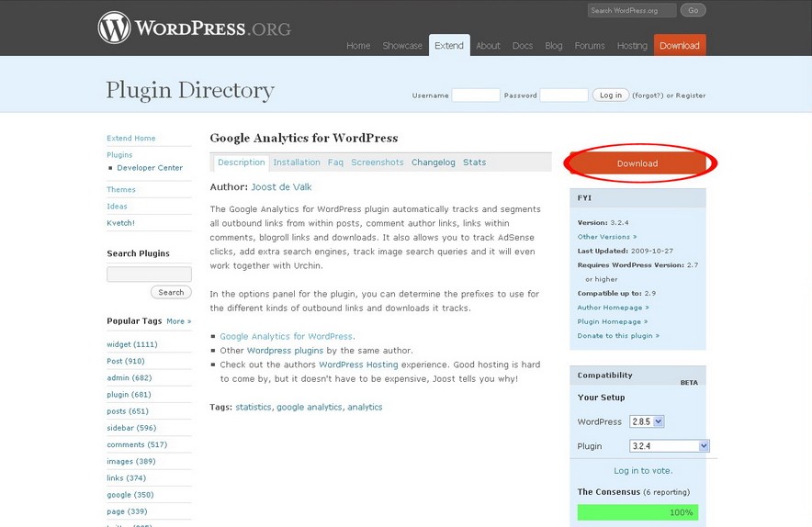Image resolution: width=812 pixels, height=527 pixels.
Task: Open Donate to this plugin link
Action: [x=618, y=335]
